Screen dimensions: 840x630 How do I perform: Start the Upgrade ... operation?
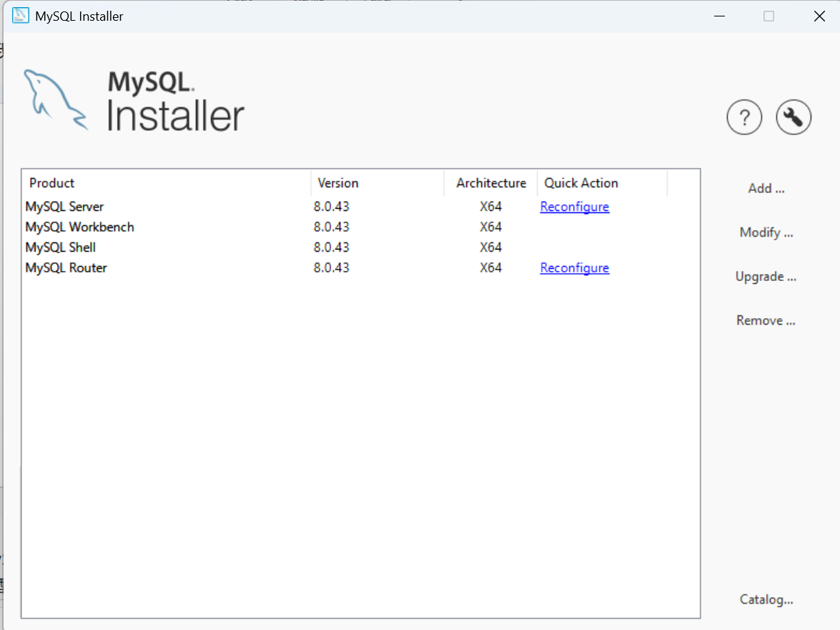(x=766, y=277)
